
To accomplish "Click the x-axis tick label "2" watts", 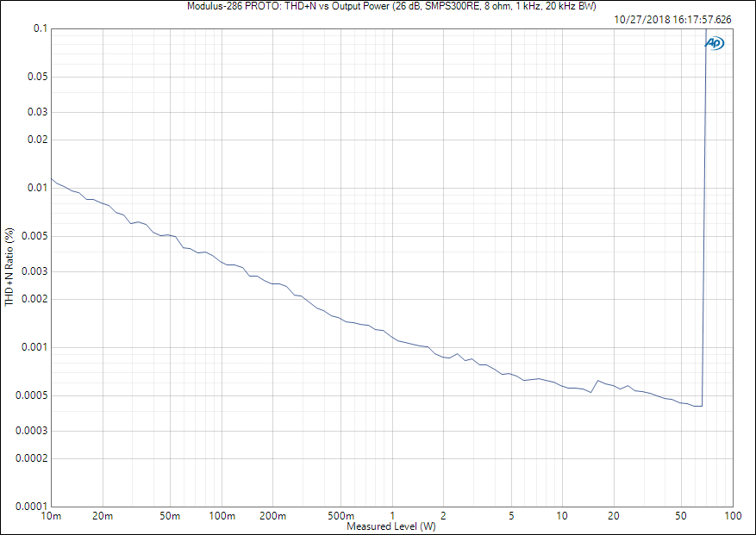I will pyautogui.click(x=444, y=516).
